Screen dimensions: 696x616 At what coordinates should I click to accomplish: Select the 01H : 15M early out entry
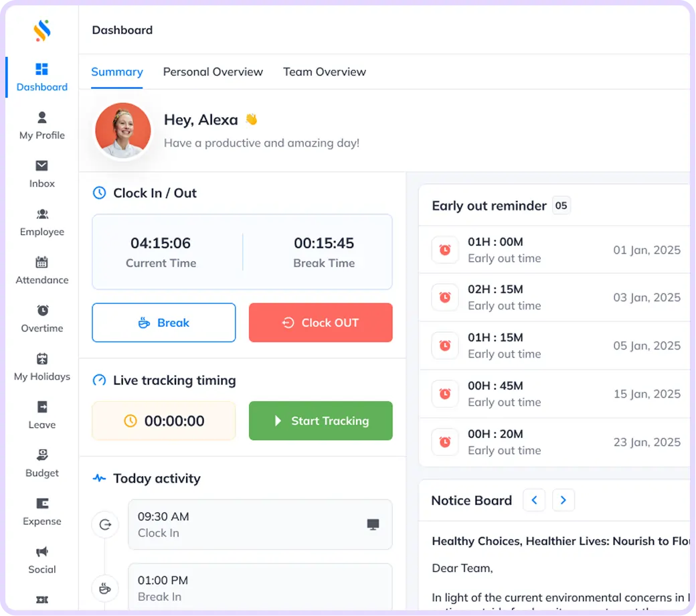[x=554, y=346]
